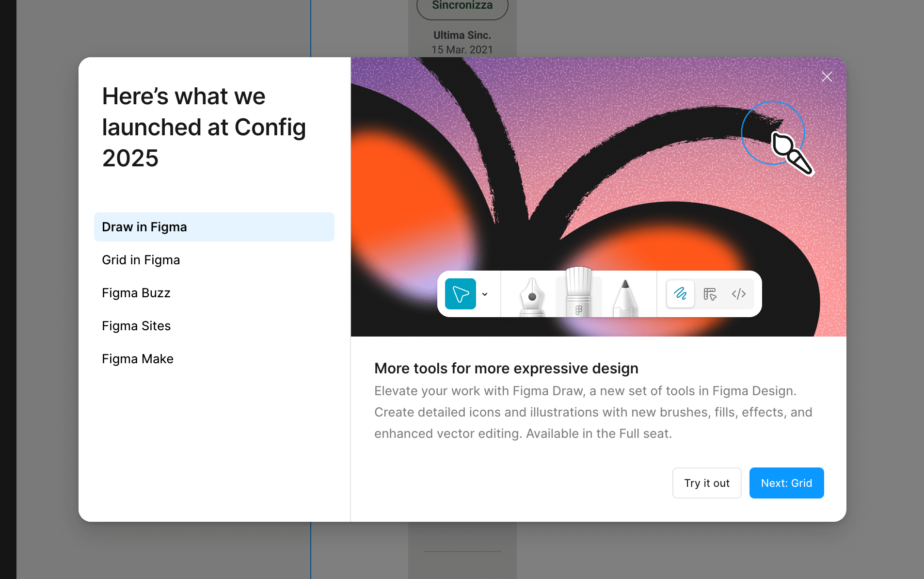
Task: Select the Move tool arrow icon
Action: tap(460, 294)
